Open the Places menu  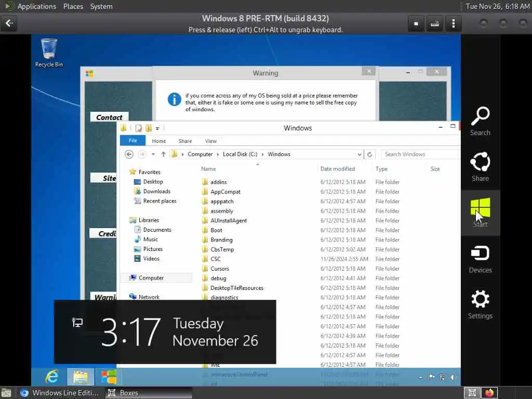coord(73,6)
